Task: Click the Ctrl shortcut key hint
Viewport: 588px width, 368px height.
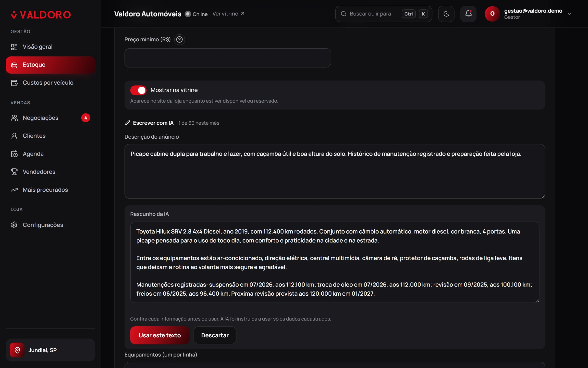Action: point(408,14)
